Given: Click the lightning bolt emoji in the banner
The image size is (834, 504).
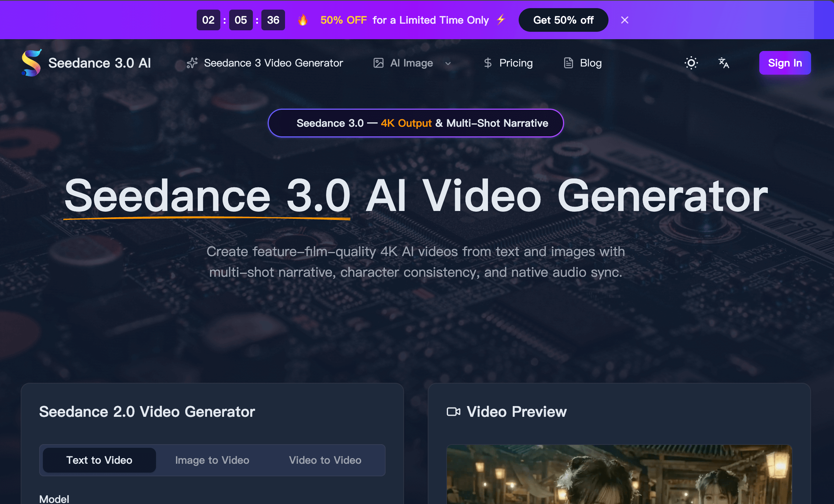Looking at the screenshot, I should pos(501,20).
